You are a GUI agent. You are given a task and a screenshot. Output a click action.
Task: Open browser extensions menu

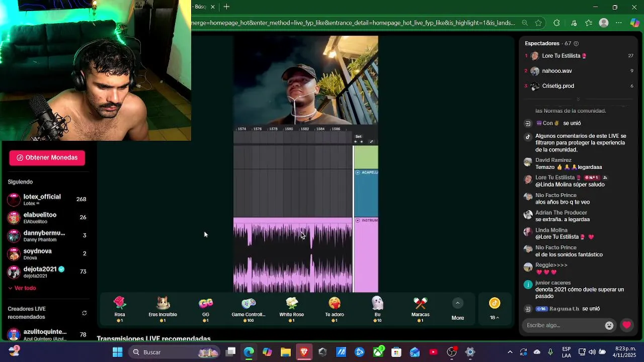pyautogui.click(x=556, y=23)
